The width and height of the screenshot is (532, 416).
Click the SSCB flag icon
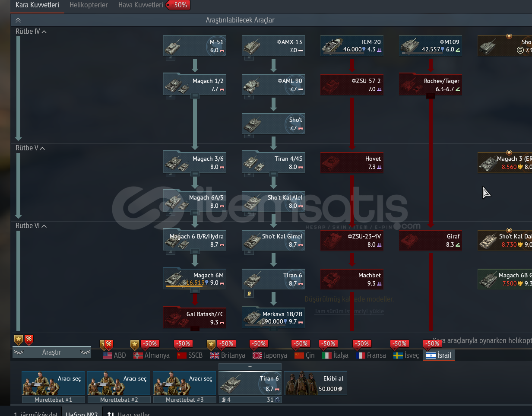(182, 356)
